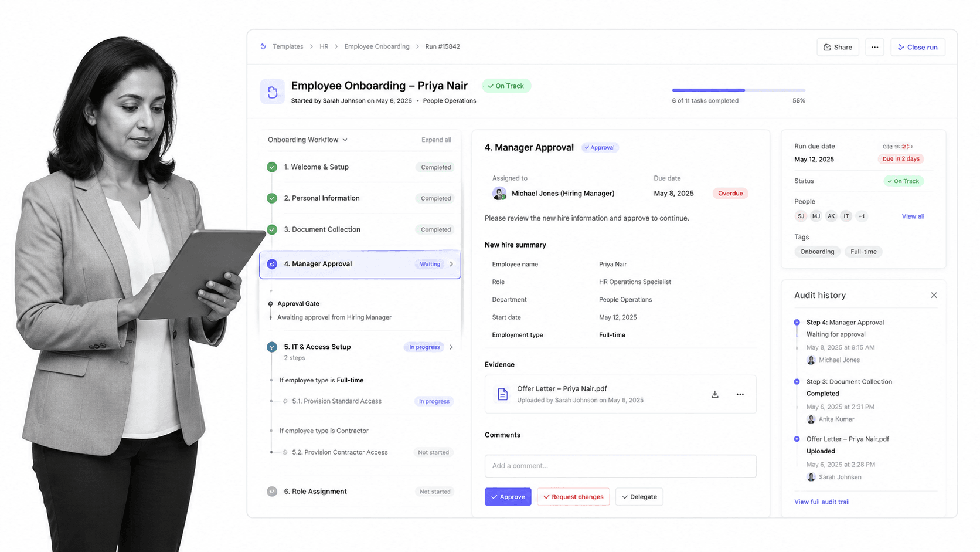Image resolution: width=980 pixels, height=552 pixels.
Task: Download the Offer Letter PDF
Action: click(715, 394)
